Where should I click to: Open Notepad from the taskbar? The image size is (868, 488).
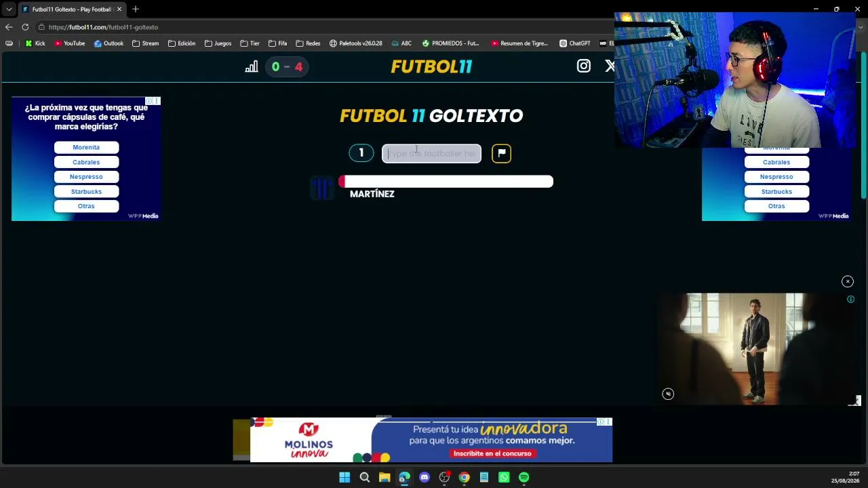point(484,477)
